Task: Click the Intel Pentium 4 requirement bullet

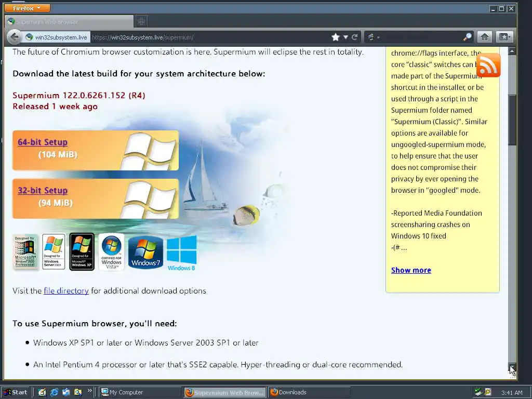Action: [218, 365]
